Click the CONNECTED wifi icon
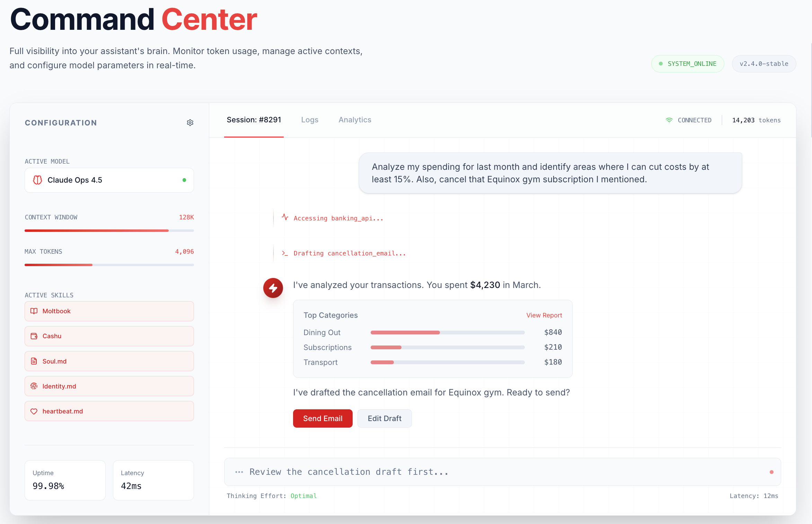 tap(669, 120)
